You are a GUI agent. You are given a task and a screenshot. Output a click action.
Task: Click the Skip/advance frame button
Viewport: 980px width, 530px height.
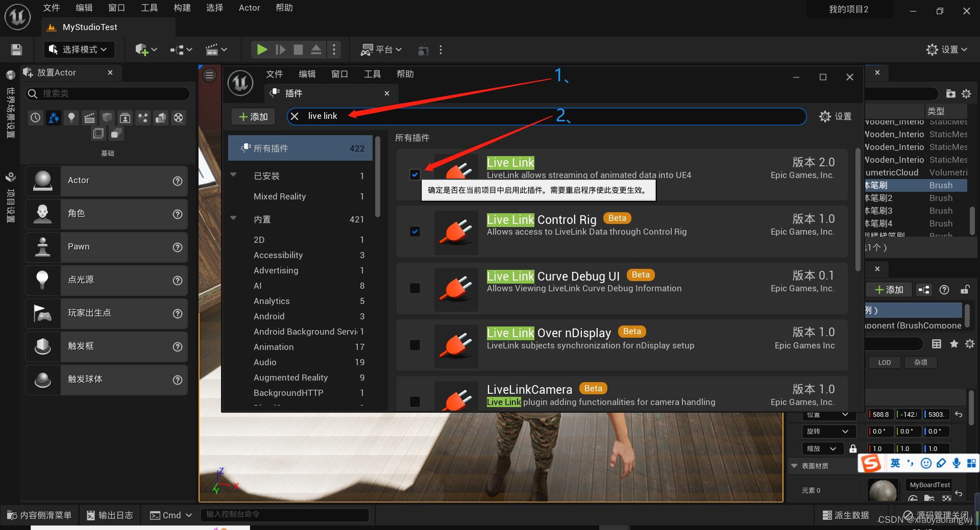coord(280,49)
